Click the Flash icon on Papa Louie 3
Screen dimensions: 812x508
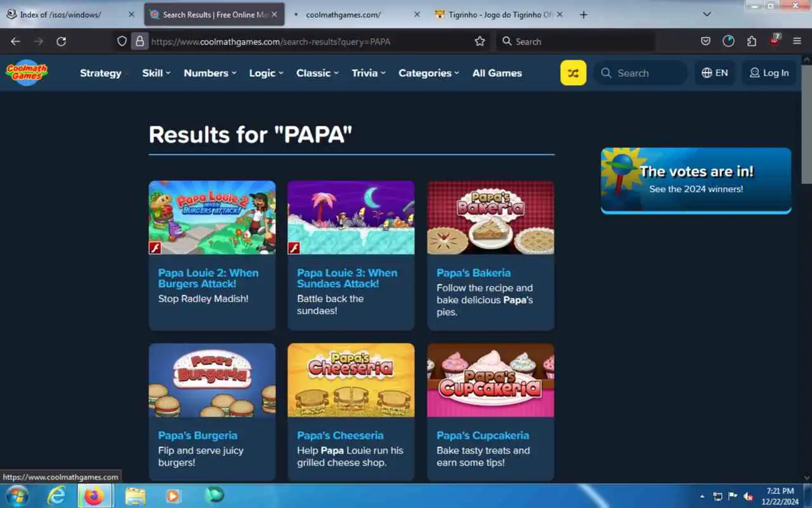point(294,248)
